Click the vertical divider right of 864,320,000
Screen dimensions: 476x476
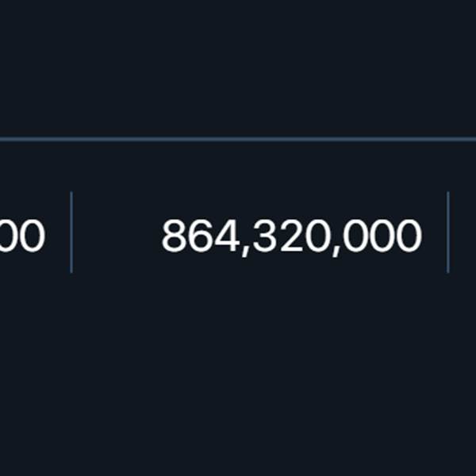point(448,232)
